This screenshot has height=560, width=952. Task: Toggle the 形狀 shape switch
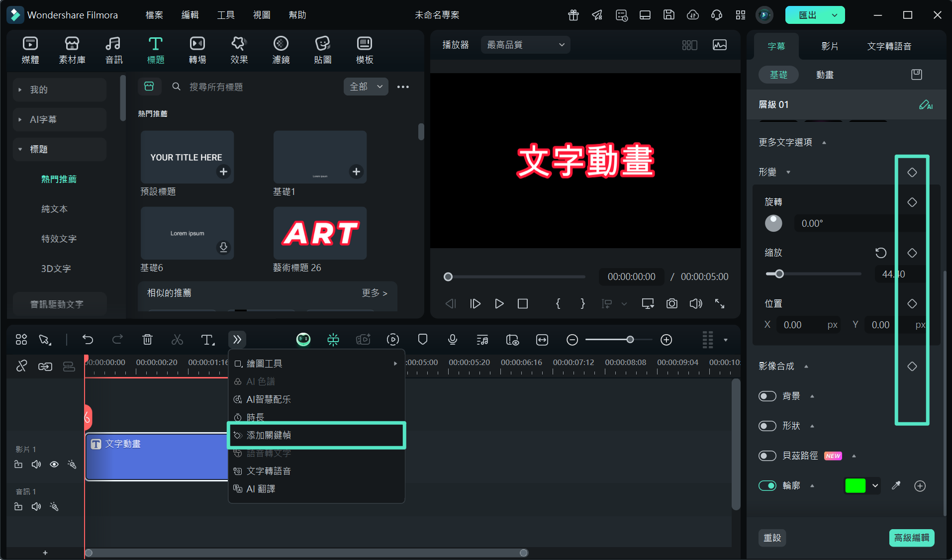(x=767, y=426)
